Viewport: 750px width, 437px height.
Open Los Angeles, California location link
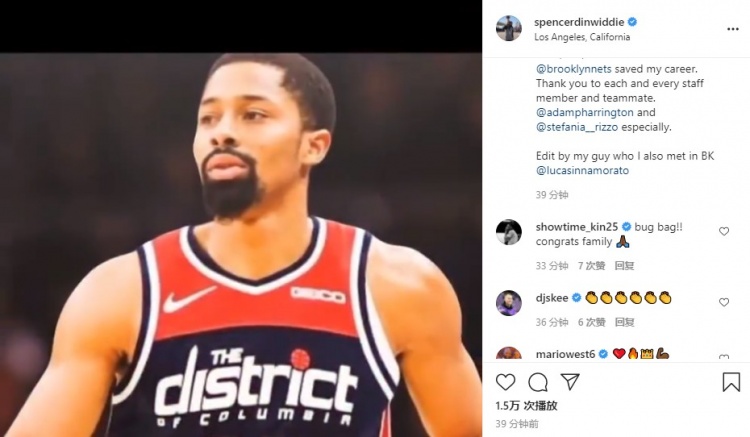[582, 37]
